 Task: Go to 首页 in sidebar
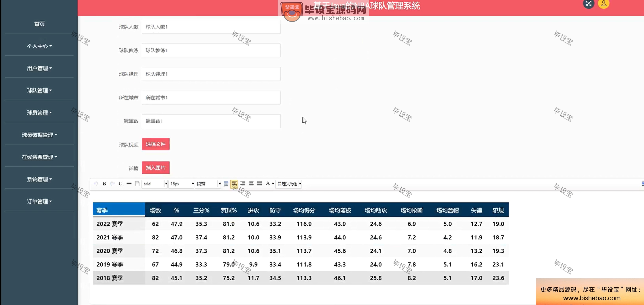(39, 24)
